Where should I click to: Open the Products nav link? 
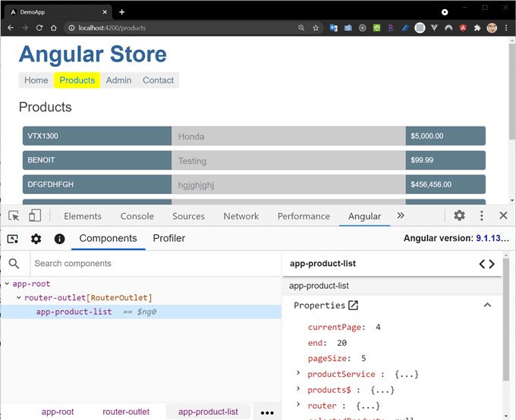(x=77, y=80)
